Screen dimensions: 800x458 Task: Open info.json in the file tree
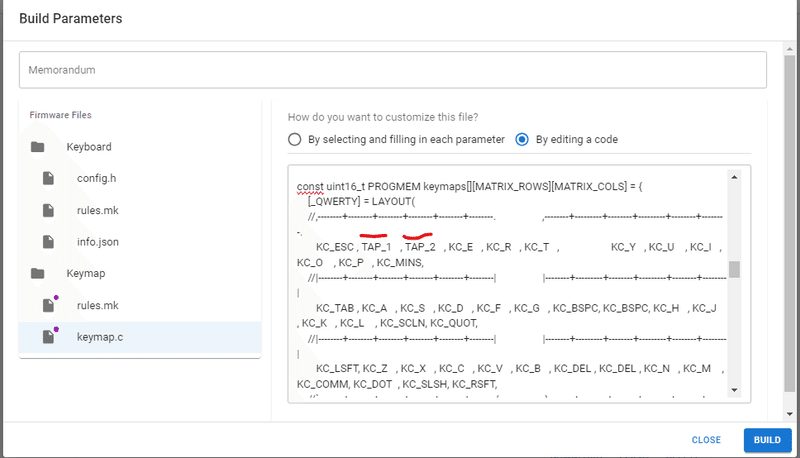(97, 242)
